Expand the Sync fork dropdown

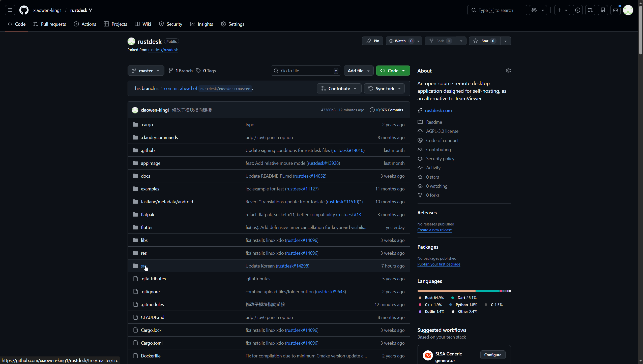point(384,88)
